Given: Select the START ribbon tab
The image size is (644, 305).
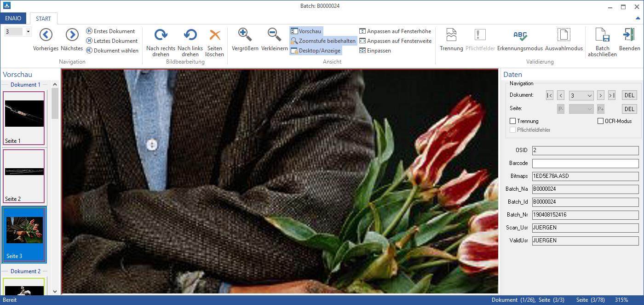Looking at the screenshot, I should click(x=43, y=18).
